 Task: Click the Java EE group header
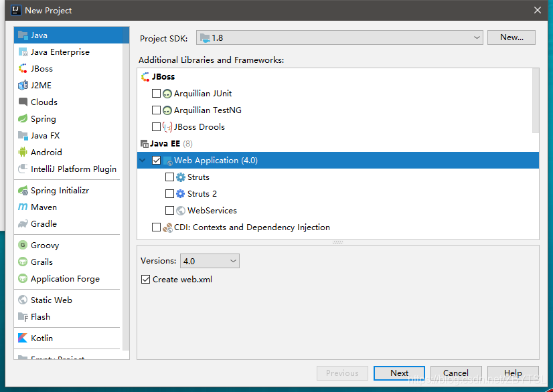pos(165,143)
